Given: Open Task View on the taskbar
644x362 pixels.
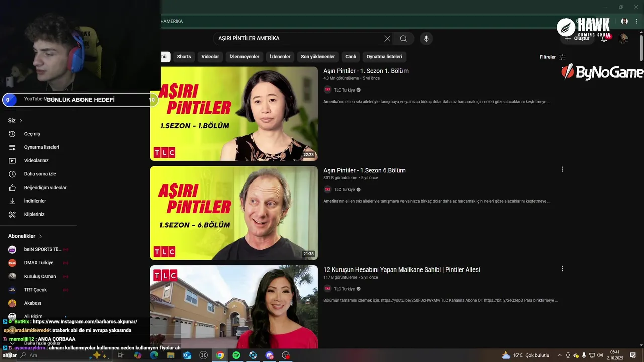Looking at the screenshot, I should coord(121,355).
